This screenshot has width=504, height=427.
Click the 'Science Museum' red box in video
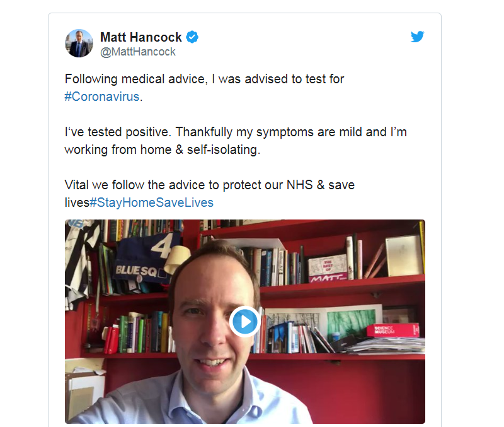tap(392, 330)
